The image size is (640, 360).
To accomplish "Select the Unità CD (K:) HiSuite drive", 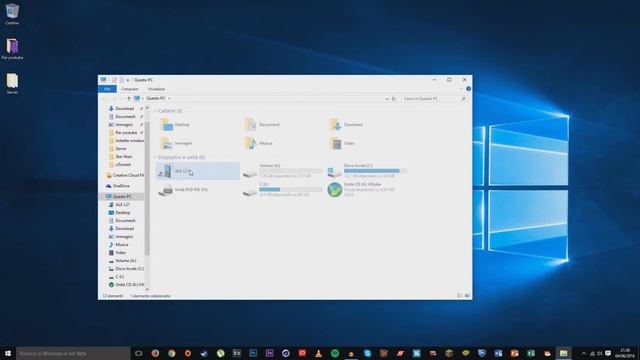I will point(361,190).
